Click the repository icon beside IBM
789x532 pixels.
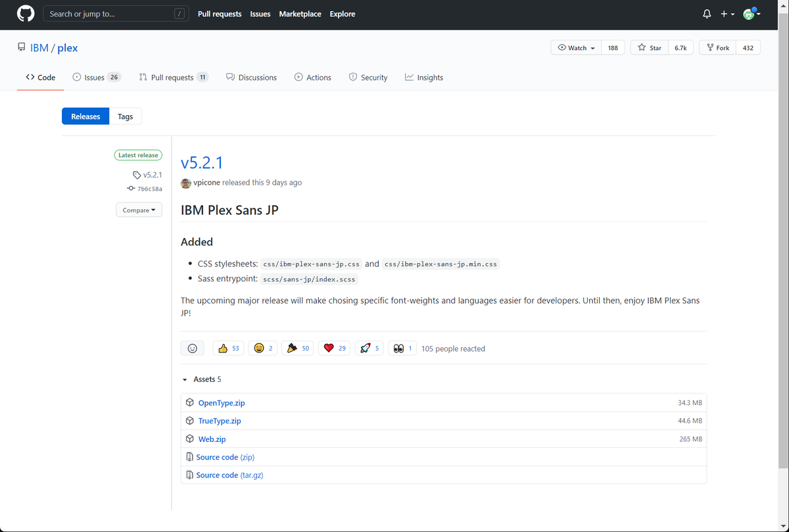coord(22,48)
